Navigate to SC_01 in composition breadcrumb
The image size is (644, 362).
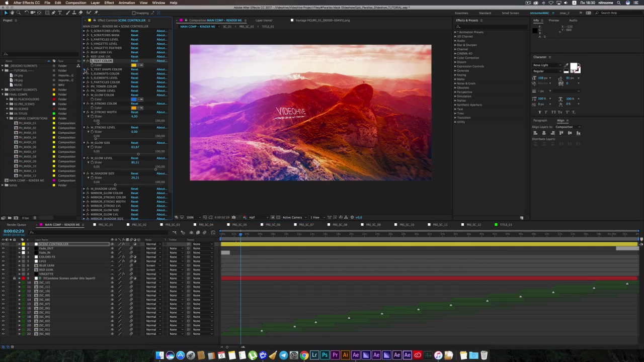pyautogui.click(x=227, y=26)
